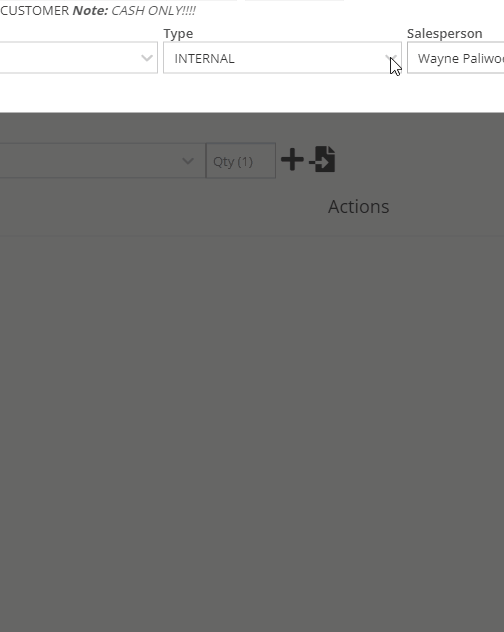Click the CASH ONLY!!!! note text
504x632 pixels.
coord(154,10)
